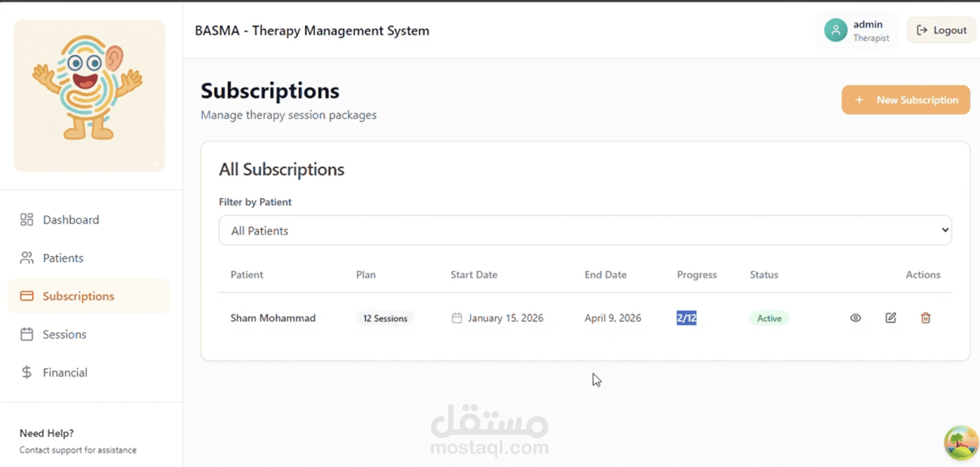
Task: Click the trash icon to delete the subscription
Action: point(925,318)
